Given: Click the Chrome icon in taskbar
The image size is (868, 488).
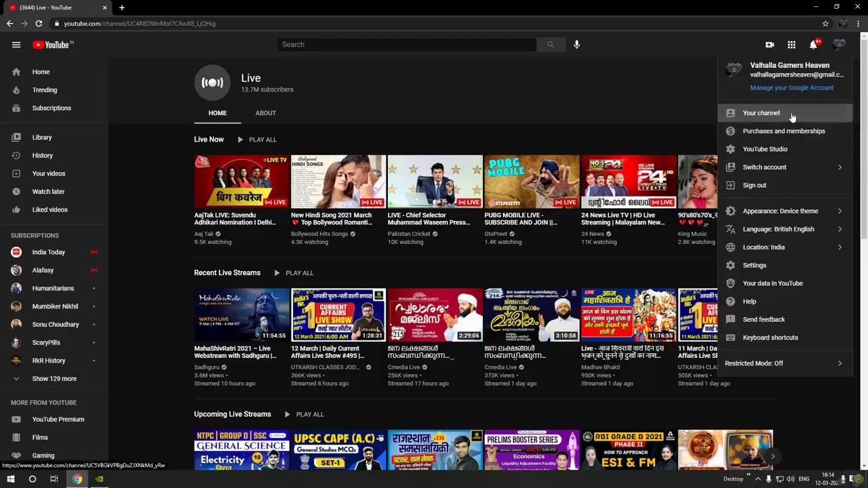Looking at the screenshot, I should pyautogui.click(x=77, y=479).
